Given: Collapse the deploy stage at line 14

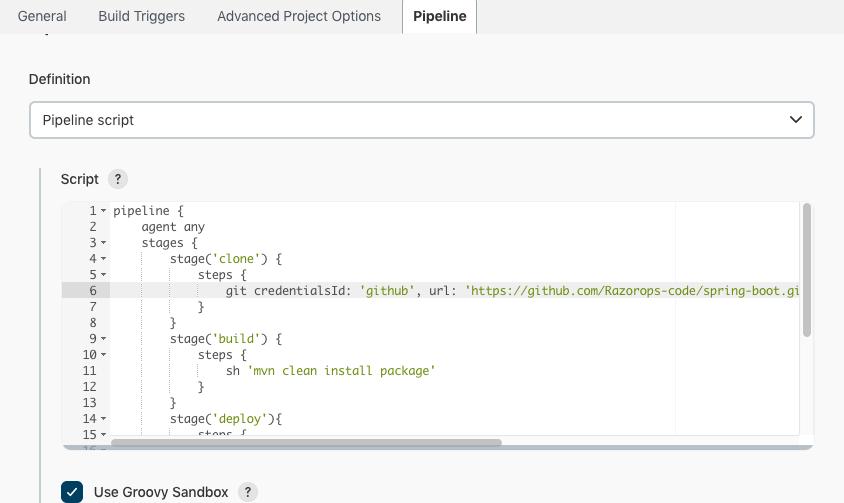Looking at the screenshot, I should tap(104, 419).
